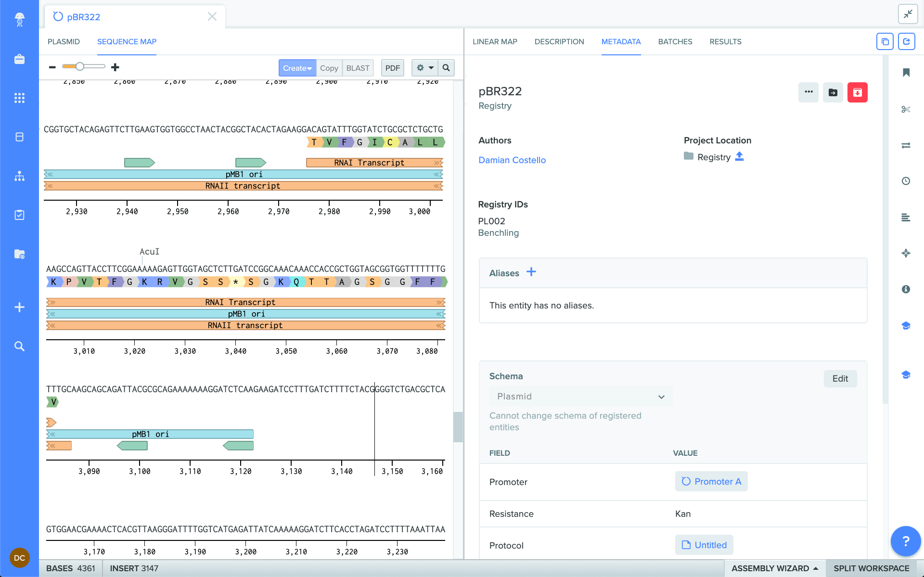924x577 pixels.
Task: Open the applications grid sidebar icon
Action: coord(19,98)
